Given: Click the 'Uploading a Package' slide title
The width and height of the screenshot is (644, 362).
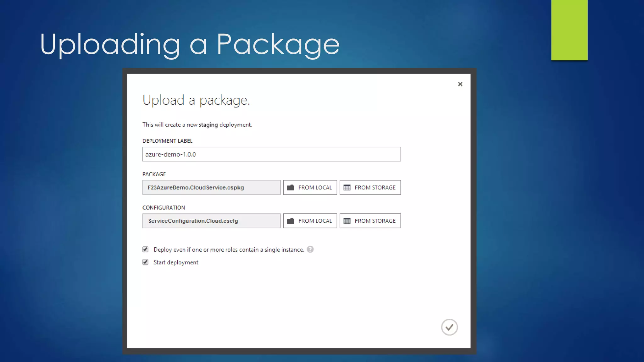Looking at the screenshot, I should coord(190,44).
